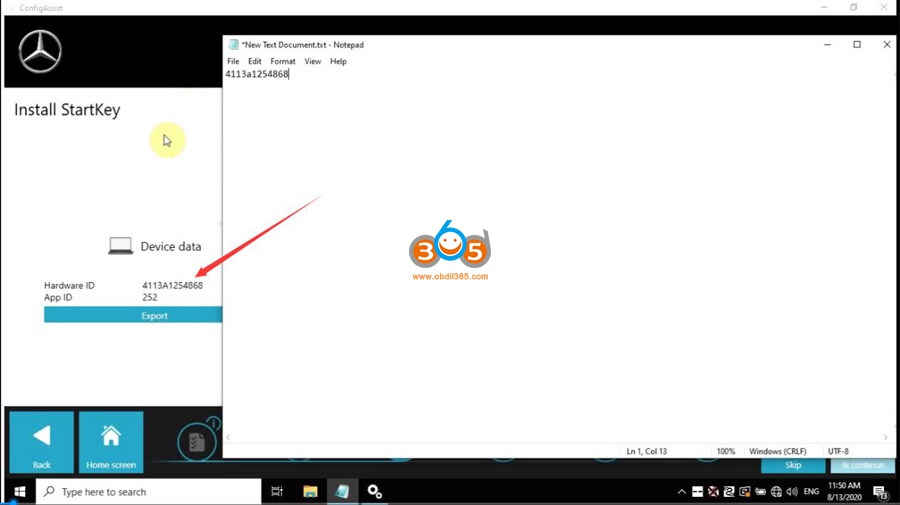Click the '& continue' button
This screenshot has height=505, width=900.
pyautogui.click(x=862, y=465)
